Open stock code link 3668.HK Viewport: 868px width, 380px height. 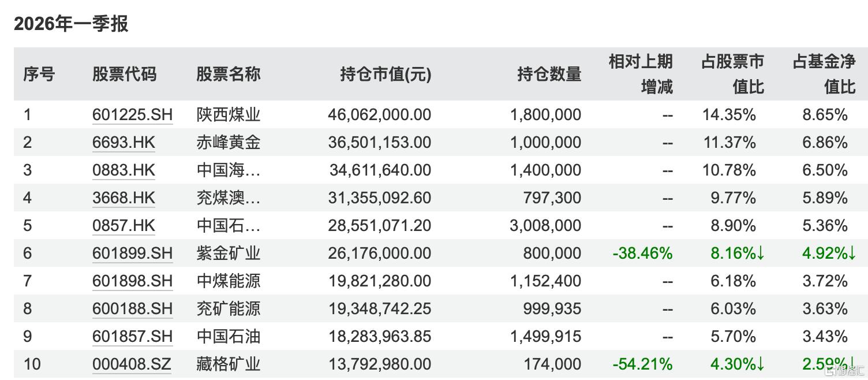point(124,198)
